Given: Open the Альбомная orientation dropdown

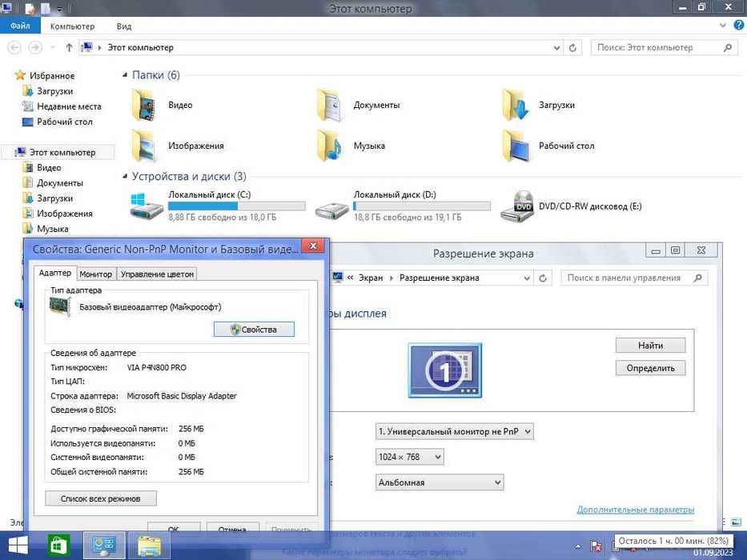Looking at the screenshot, I should pyautogui.click(x=440, y=482).
